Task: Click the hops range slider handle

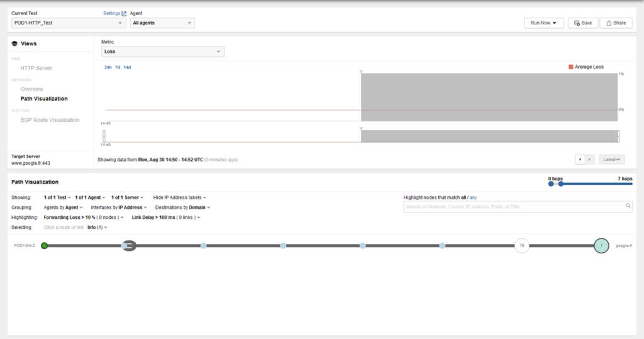Action: pos(560,184)
